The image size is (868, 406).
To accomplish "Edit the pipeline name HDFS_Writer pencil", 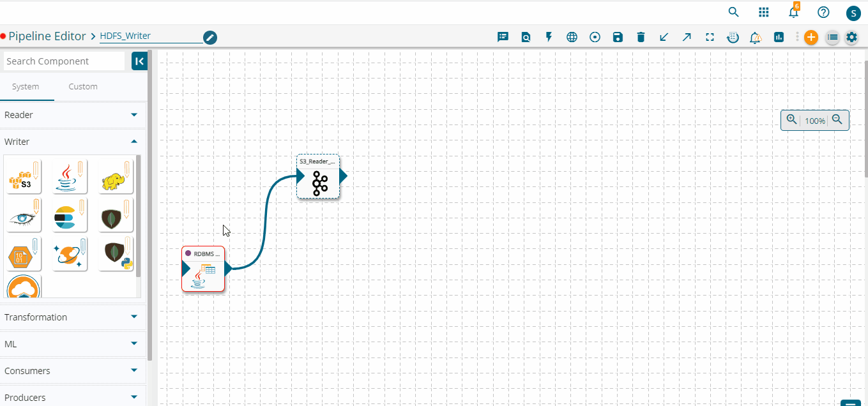I will tap(209, 38).
